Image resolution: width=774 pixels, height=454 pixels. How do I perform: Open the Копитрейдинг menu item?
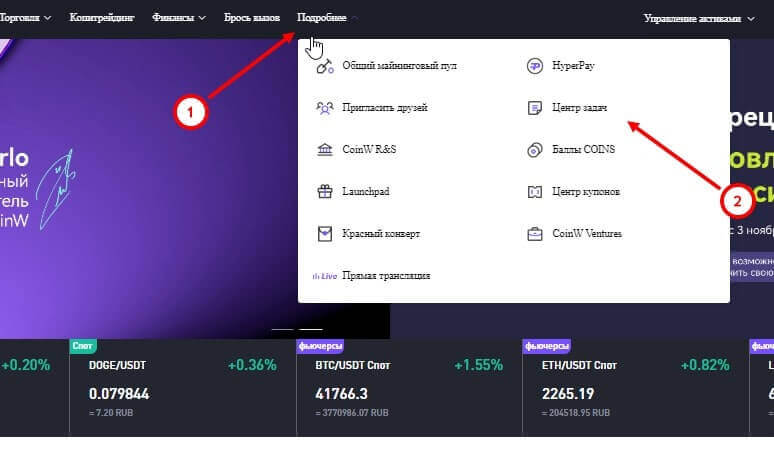tap(102, 18)
